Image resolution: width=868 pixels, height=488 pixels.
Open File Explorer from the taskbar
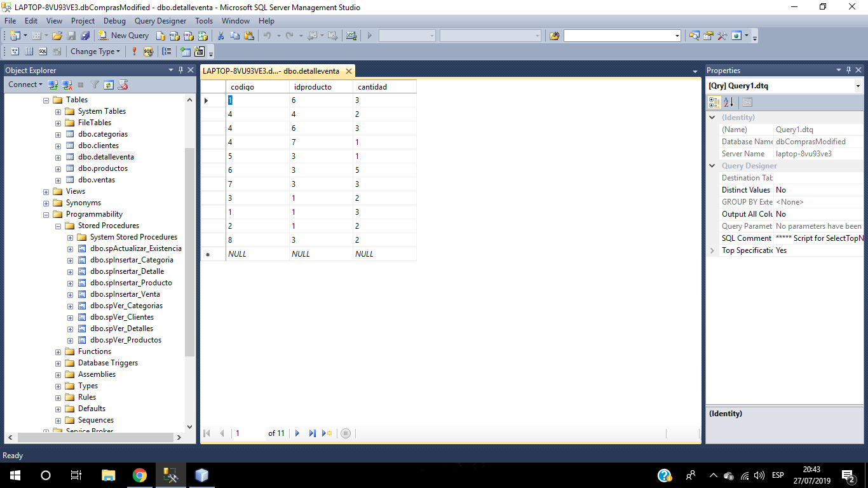109,475
